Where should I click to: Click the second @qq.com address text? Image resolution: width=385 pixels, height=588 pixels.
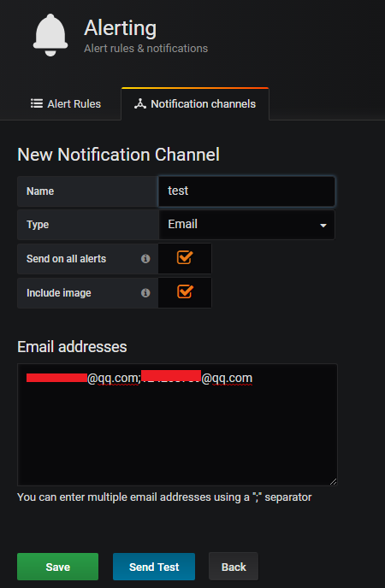[227, 379]
